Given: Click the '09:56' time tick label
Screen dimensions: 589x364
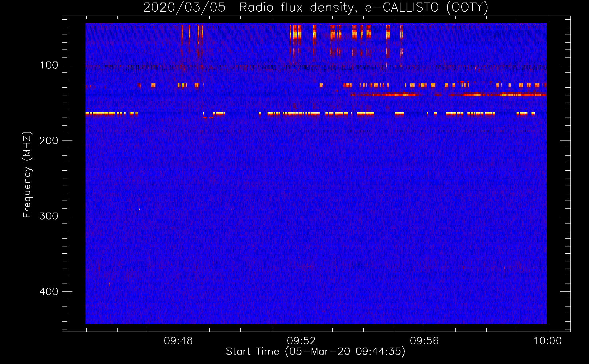Looking at the screenshot, I should click(424, 341).
